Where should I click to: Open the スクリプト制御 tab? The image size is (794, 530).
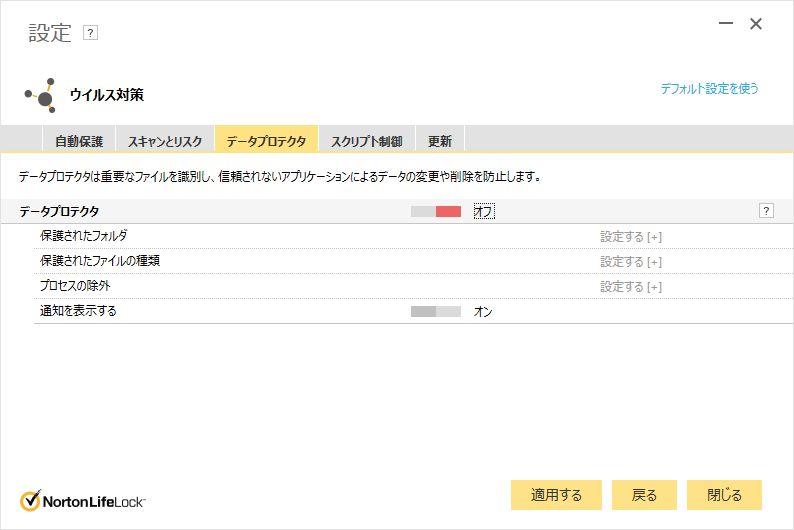tap(367, 141)
